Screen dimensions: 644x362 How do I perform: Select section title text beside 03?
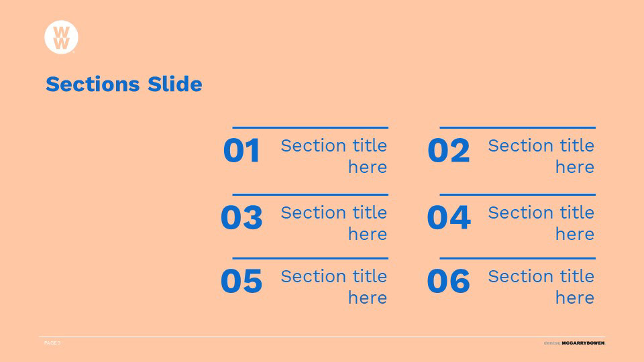(x=334, y=223)
